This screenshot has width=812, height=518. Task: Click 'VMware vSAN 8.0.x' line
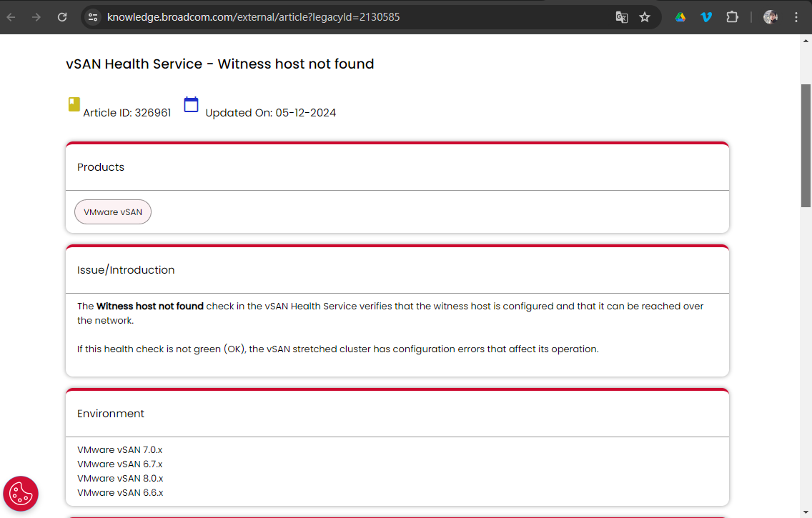point(120,479)
